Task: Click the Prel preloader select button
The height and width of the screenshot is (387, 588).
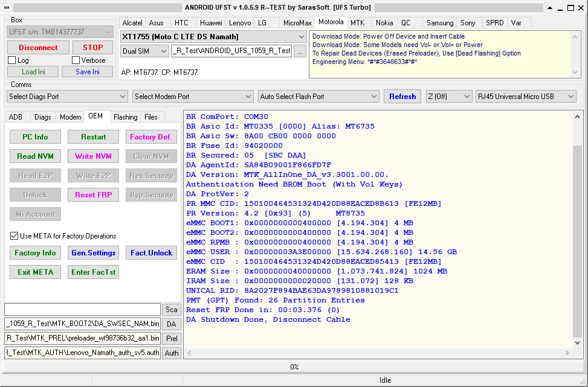Action: 172,338
